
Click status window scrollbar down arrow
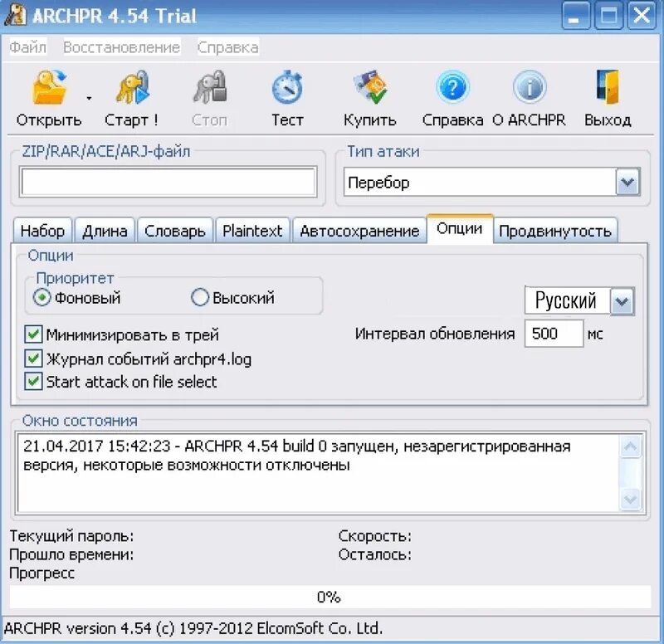pos(631,499)
